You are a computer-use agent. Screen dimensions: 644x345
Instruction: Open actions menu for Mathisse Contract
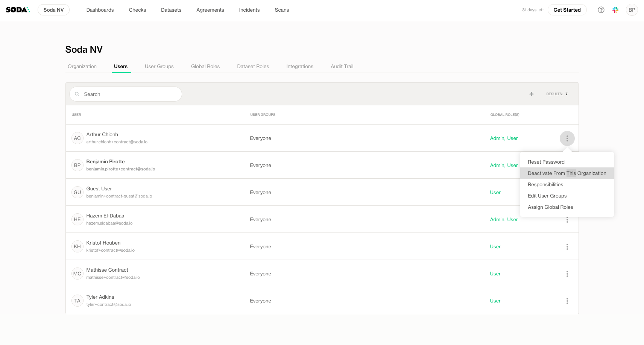[x=567, y=274]
